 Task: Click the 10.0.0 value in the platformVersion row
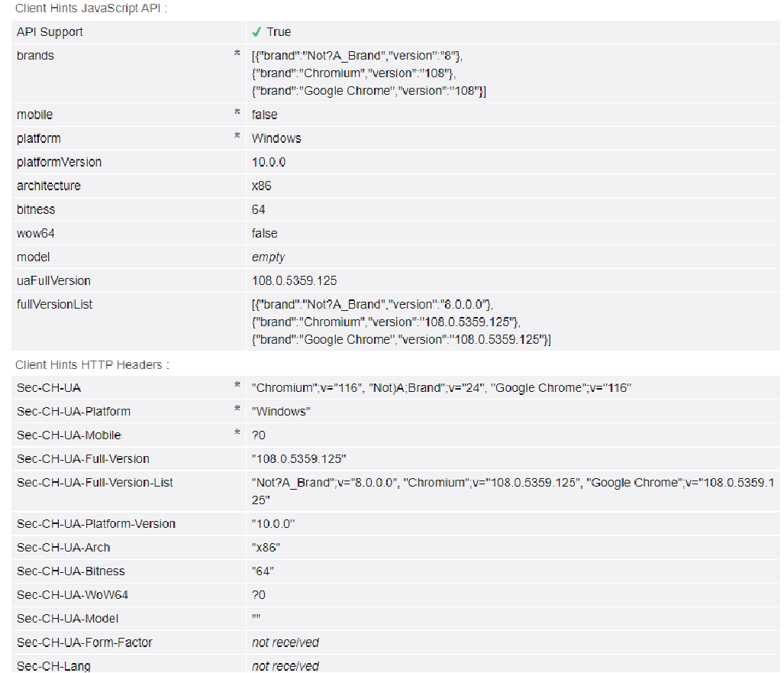[x=269, y=162]
